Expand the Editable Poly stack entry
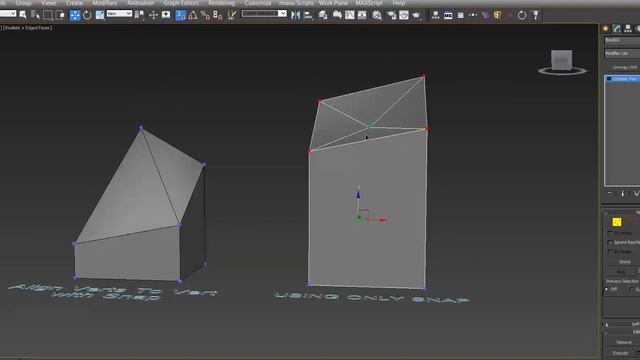 (609, 78)
